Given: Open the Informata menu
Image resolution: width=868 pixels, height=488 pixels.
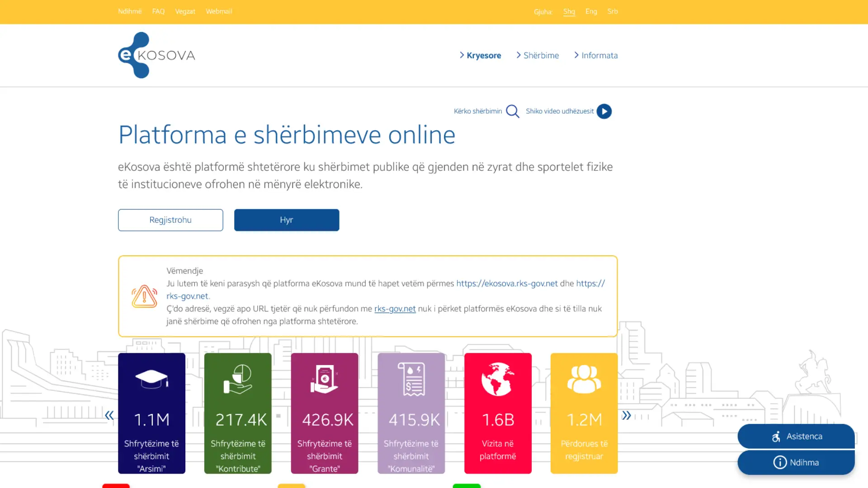Looking at the screenshot, I should 596,55.
